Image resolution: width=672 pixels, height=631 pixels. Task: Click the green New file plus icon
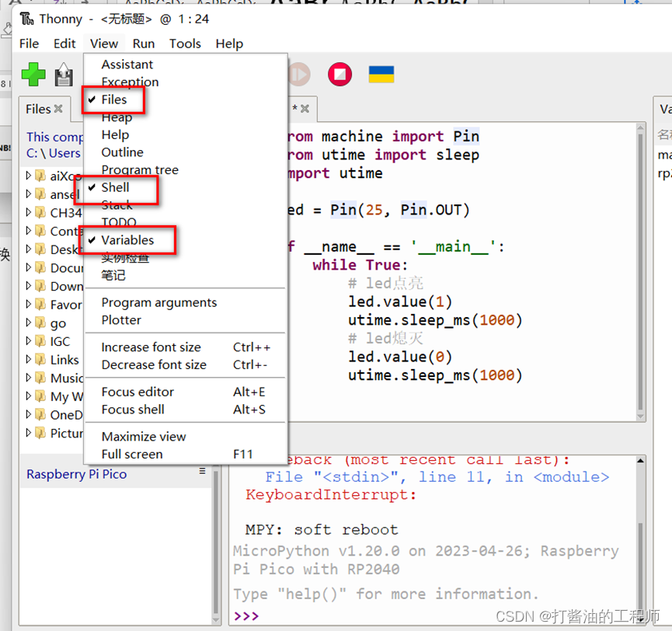(x=33, y=74)
